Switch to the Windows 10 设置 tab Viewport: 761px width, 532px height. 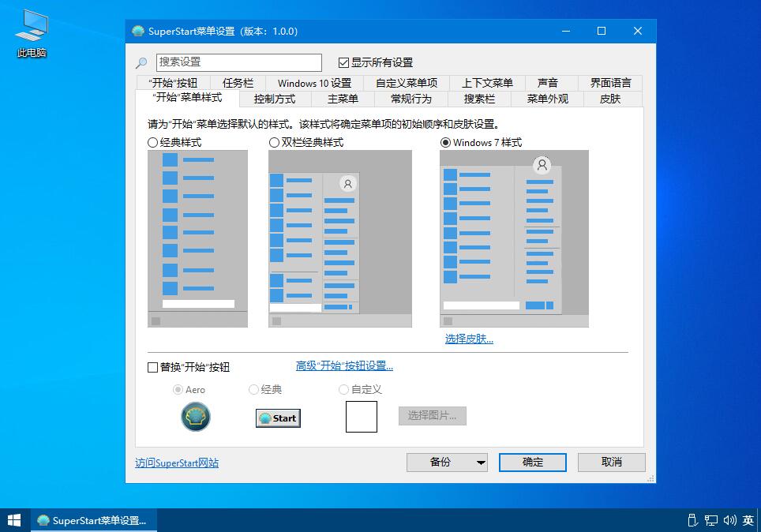pyautogui.click(x=313, y=82)
